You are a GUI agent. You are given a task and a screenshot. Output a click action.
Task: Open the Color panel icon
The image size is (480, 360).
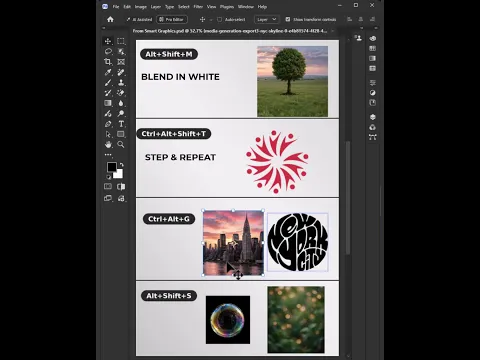click(x=373, y=38)
